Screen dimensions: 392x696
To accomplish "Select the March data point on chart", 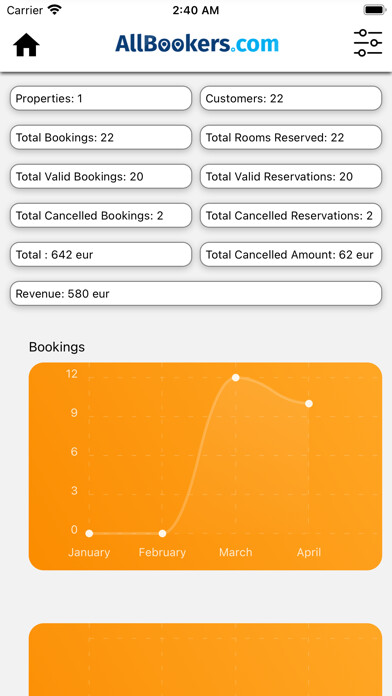I will (236, 377).
